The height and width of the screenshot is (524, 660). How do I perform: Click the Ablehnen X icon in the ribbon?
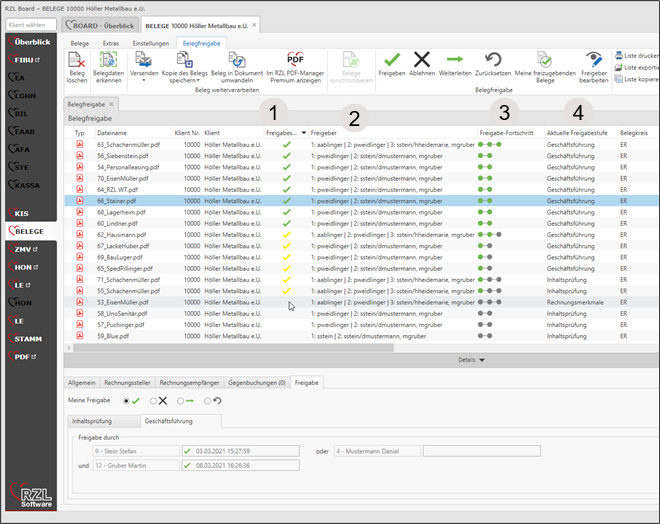[x=423, y=61]
